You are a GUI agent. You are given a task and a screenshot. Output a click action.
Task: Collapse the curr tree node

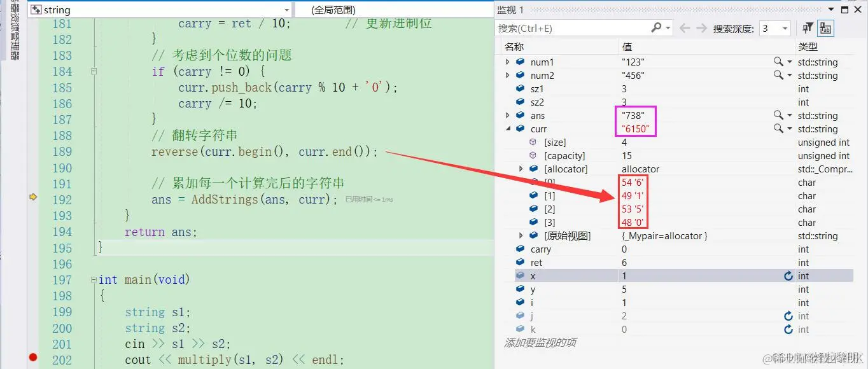click(508, 129)
